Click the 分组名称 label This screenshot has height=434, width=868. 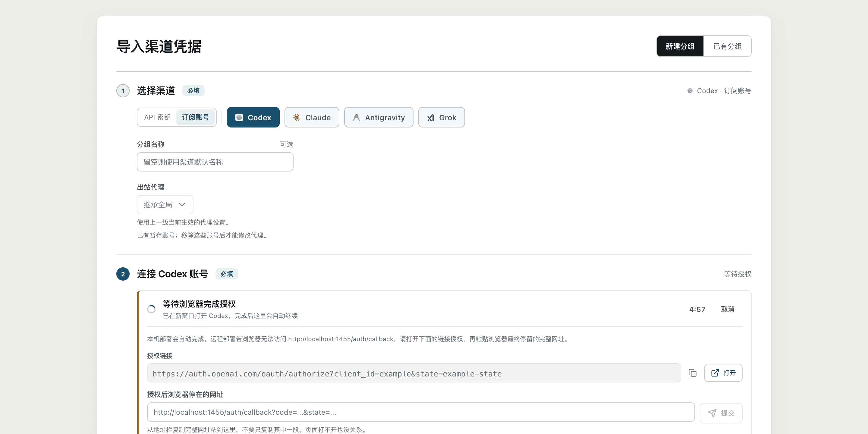point(151,144)
